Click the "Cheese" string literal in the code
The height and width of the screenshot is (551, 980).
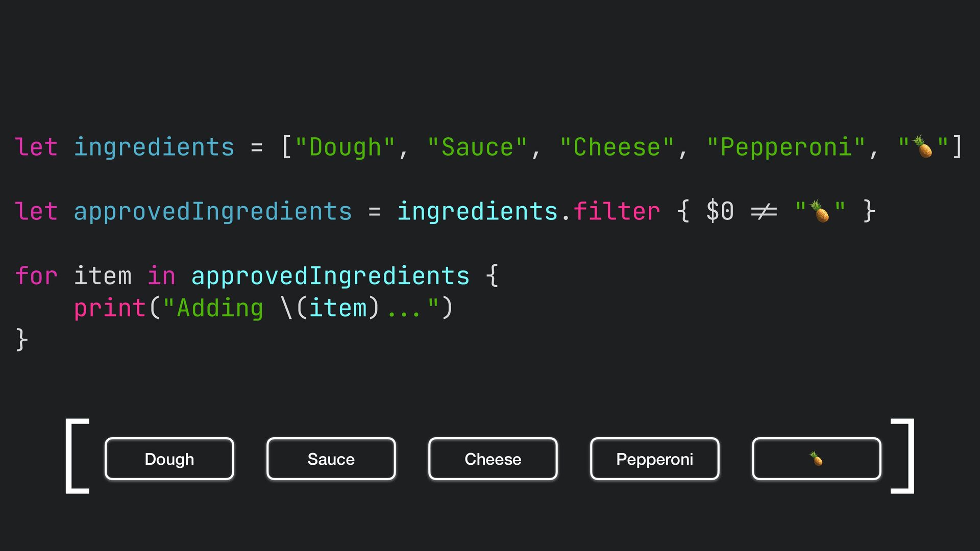pos(617,147)
